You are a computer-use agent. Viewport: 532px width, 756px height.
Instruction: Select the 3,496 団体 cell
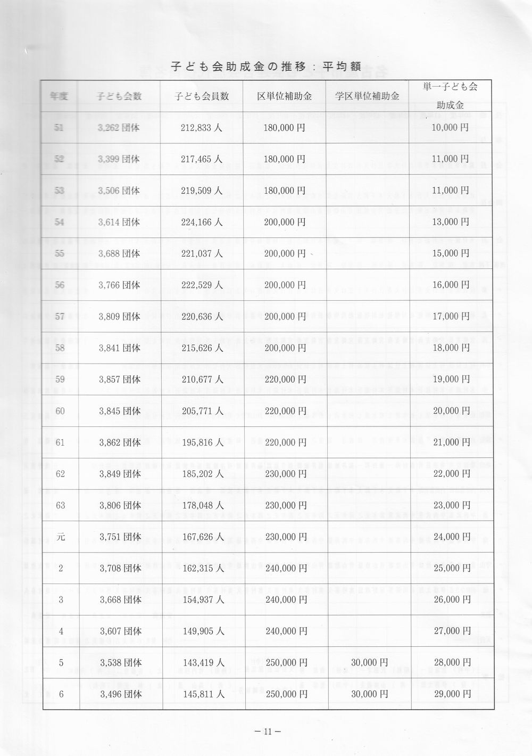pos(121,694)
